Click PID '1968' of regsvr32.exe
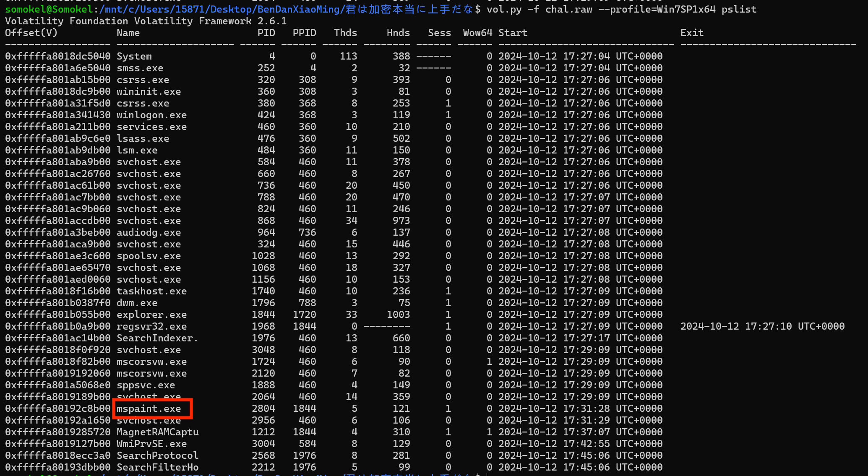Screen dimensions: 868x476 point(263,326)
